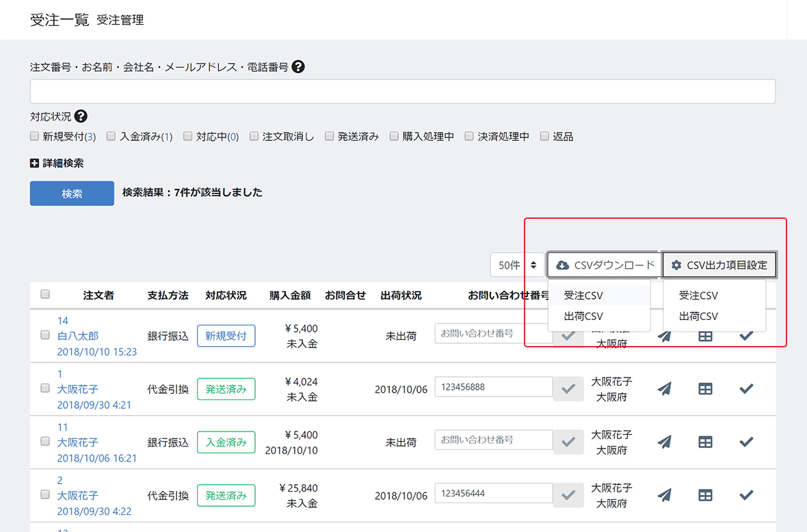807x532 pixels.
Task: Open the CSVダウンロード dropdown button
Action: pyautogui.click(x=605, y=265)
